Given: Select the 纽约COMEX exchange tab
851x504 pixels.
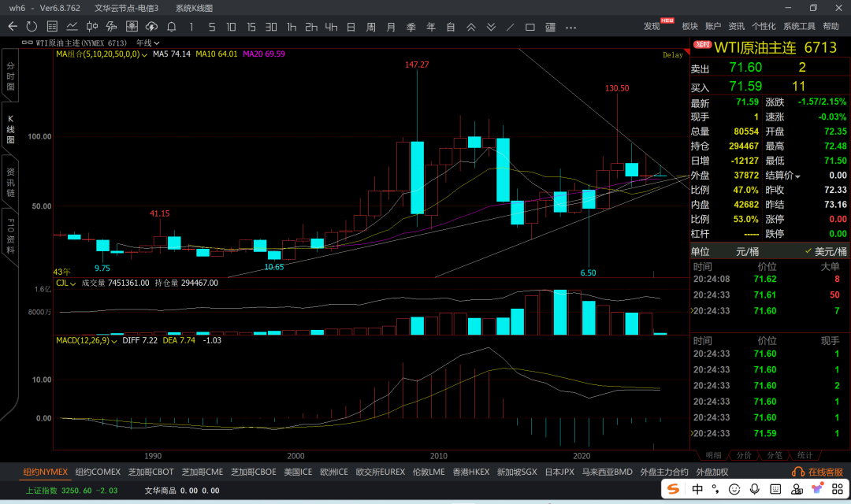Looking at the screenshot, I should click(x=98, y=472).
